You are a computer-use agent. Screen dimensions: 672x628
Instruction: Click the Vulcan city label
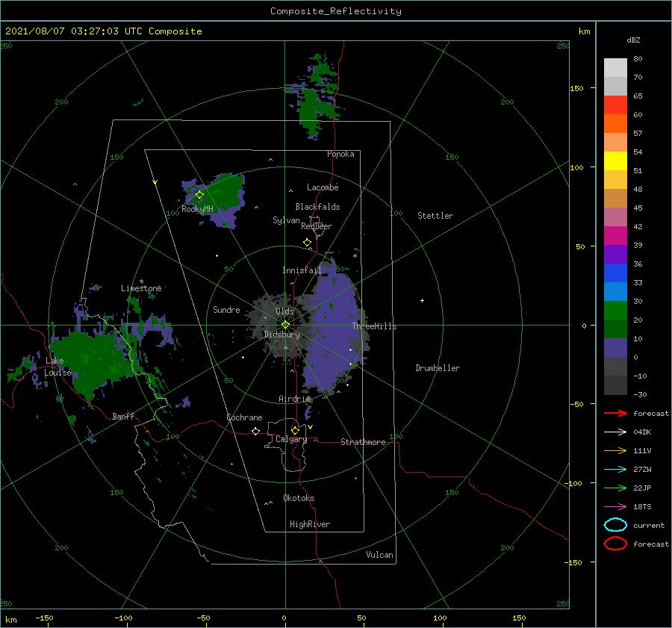379,555
